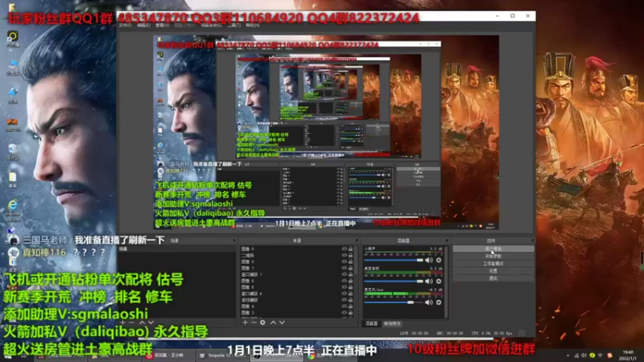644x362 pixels.
Task: Hide the 图像 8 source via eye icon
Action: [345, 262]
